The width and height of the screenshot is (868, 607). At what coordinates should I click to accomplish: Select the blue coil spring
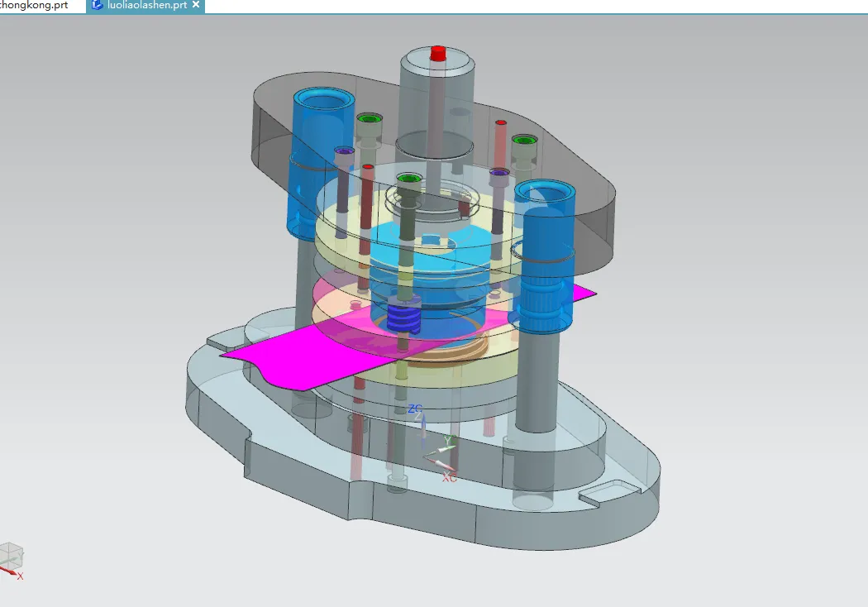(x=404, y=318)
